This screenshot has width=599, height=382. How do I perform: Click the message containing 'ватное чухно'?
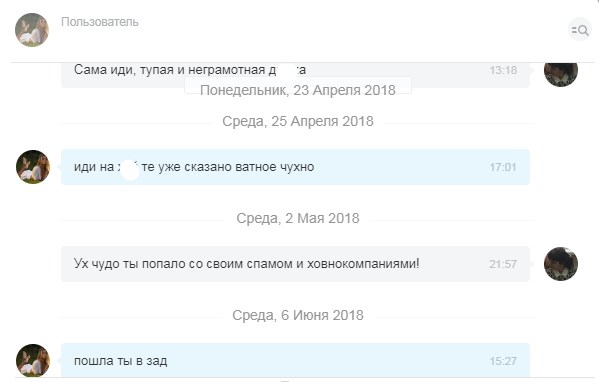click(x=295, y=167)
